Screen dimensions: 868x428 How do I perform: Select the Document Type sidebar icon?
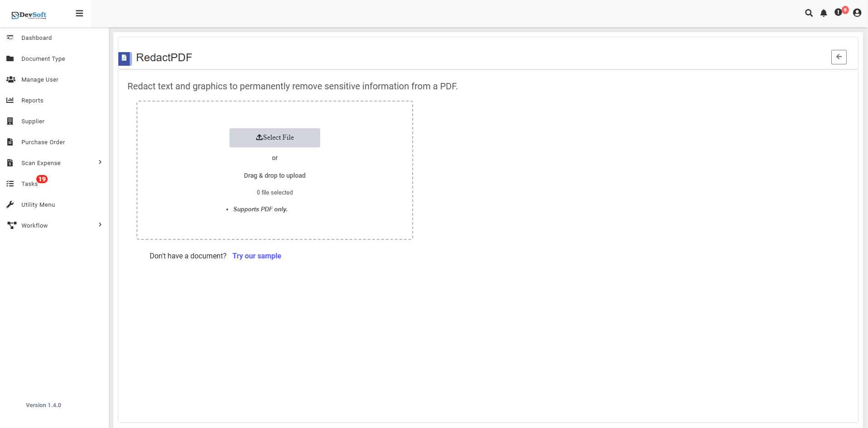click(10, 58)
